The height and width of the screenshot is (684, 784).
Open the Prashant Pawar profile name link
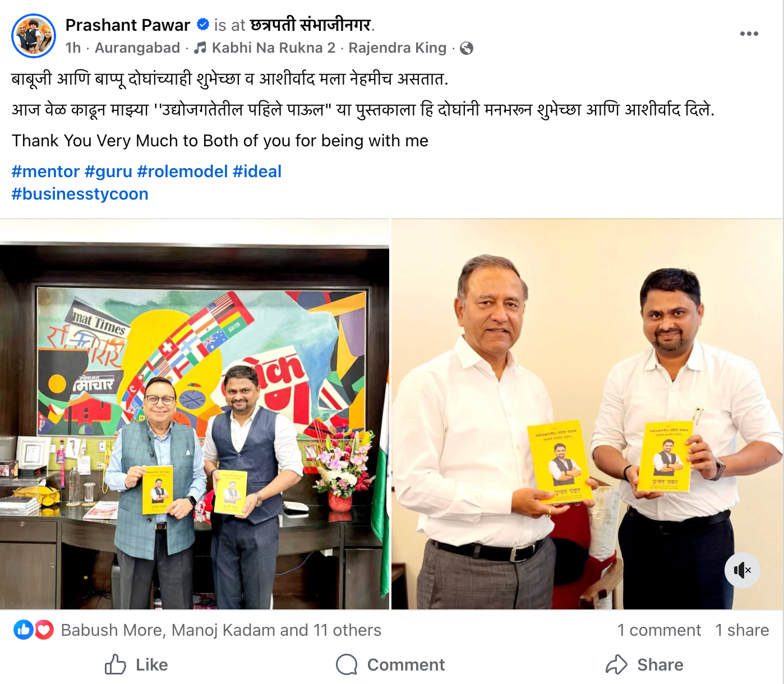128,25
